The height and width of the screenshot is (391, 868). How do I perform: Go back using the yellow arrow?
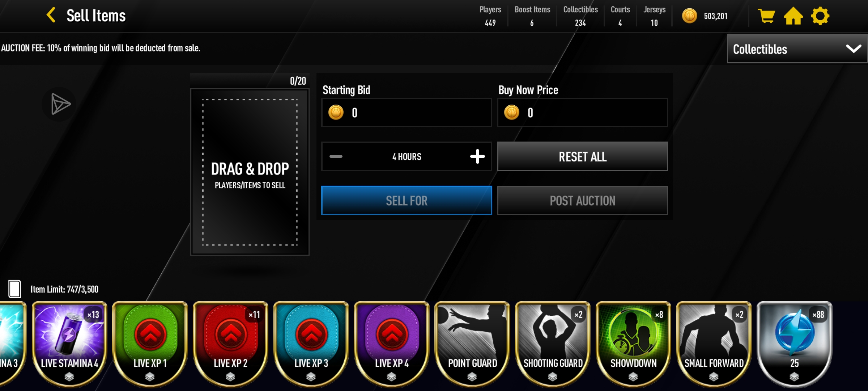point(51,15)
